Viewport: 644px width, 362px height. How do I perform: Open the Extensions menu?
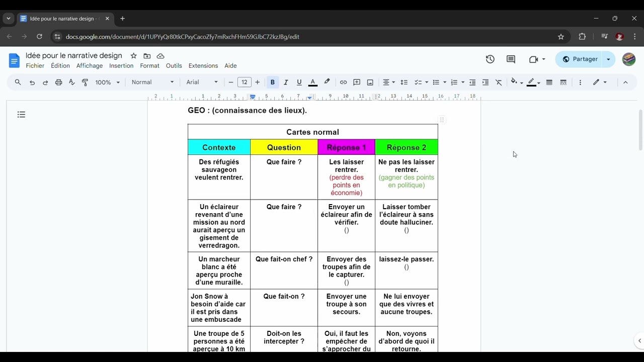click(203, 66)
